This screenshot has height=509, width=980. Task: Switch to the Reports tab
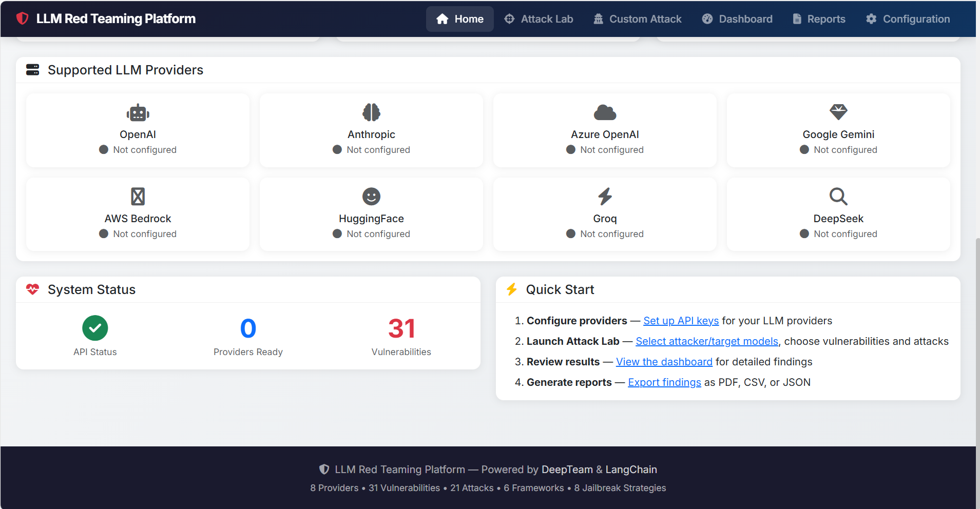[x=818, y=19]
